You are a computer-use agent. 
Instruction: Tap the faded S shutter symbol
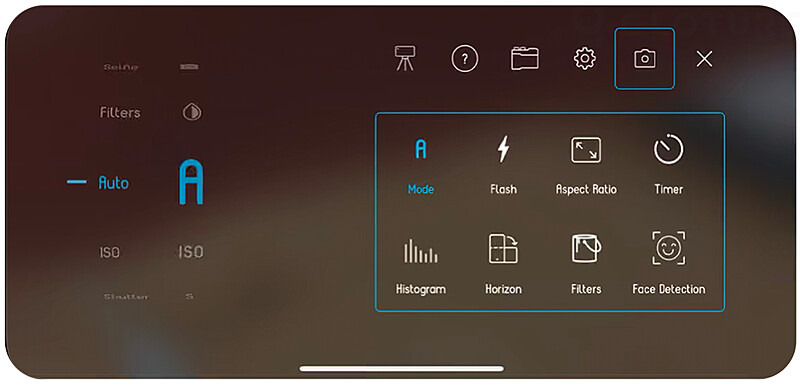(x=189, y=296)
